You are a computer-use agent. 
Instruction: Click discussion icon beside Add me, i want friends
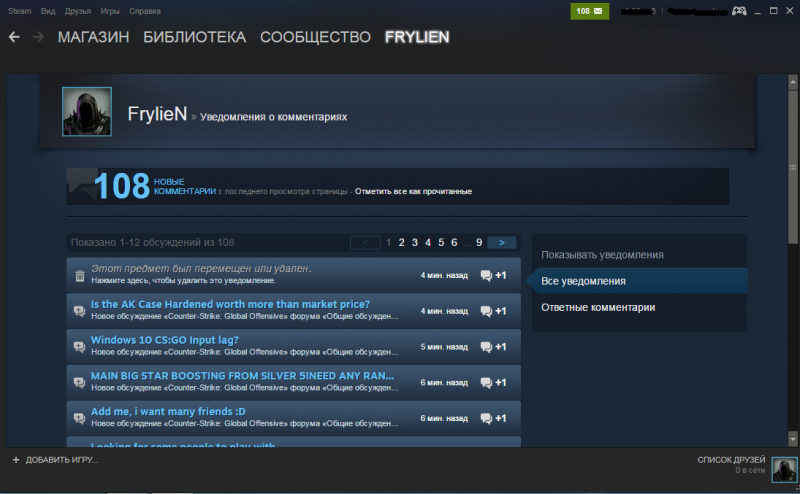pyautogui.click(x=79, y=418)
